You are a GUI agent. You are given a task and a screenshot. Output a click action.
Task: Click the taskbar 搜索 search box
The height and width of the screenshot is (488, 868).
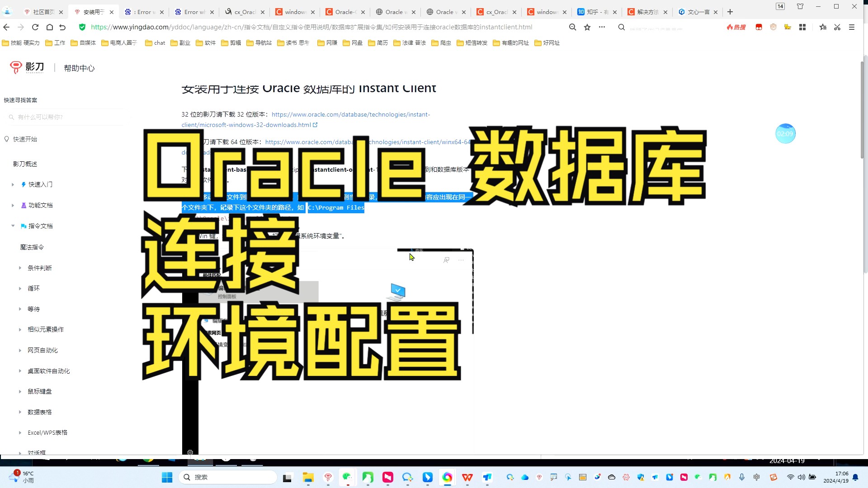pyautogui.click(x=228, y=477)
